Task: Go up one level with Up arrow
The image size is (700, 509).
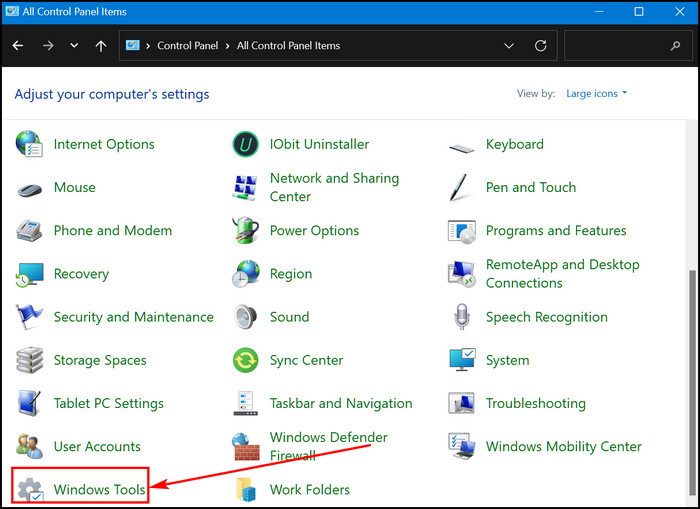Action: tap(101, 46)
